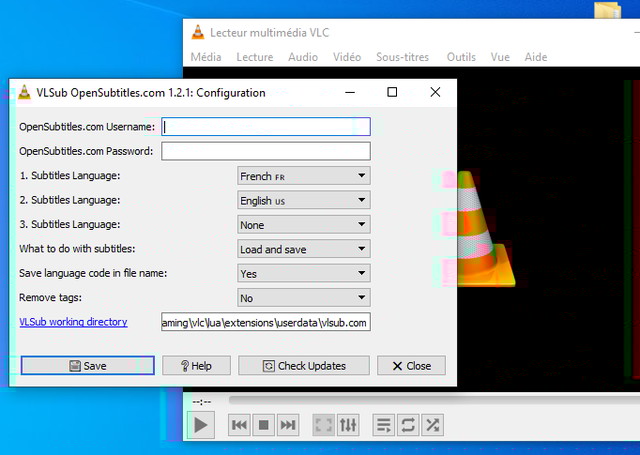The image size is (640, 455).
Task: Maximize the VLSub configuration dialog
Action: click(x=392, y=92)
